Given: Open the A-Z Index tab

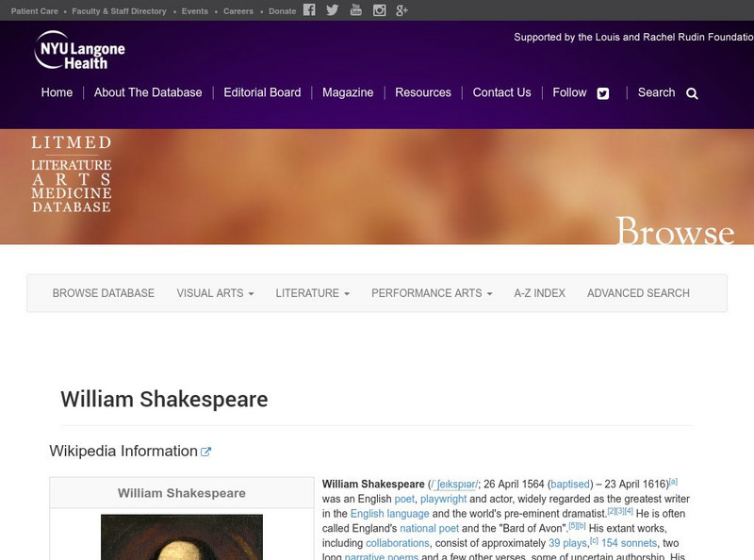Looking at the screenshot, I should [x=539, y=293].
